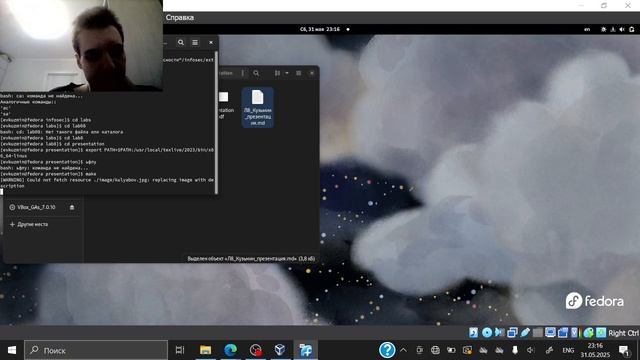The height and width of the screenshot is (360, 640).
Task: Open Task View from the taskbar
Action: 180,350
